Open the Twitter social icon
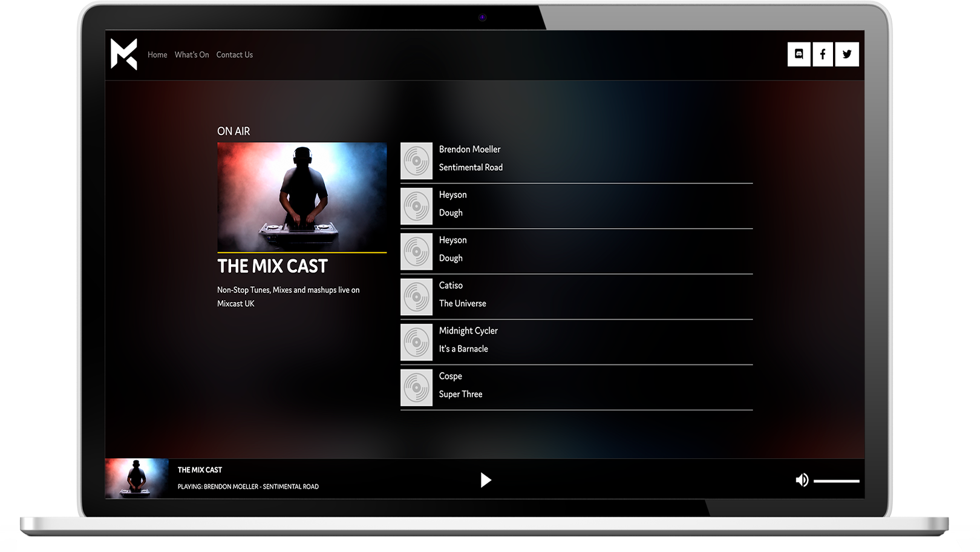Viewport: 980px width, 552px height. 847,54
